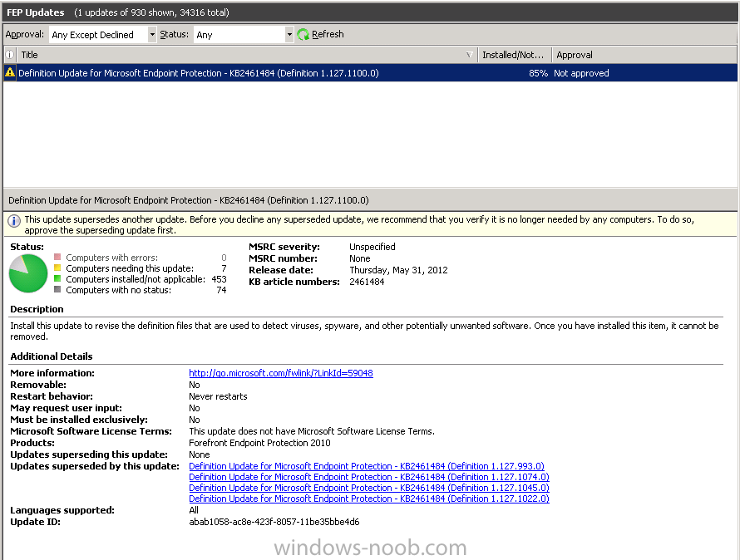The height and width of the screenshot is (560, 740).
Task: Click the MSRC severity Unspecified value
Action: tap(372, 247)
